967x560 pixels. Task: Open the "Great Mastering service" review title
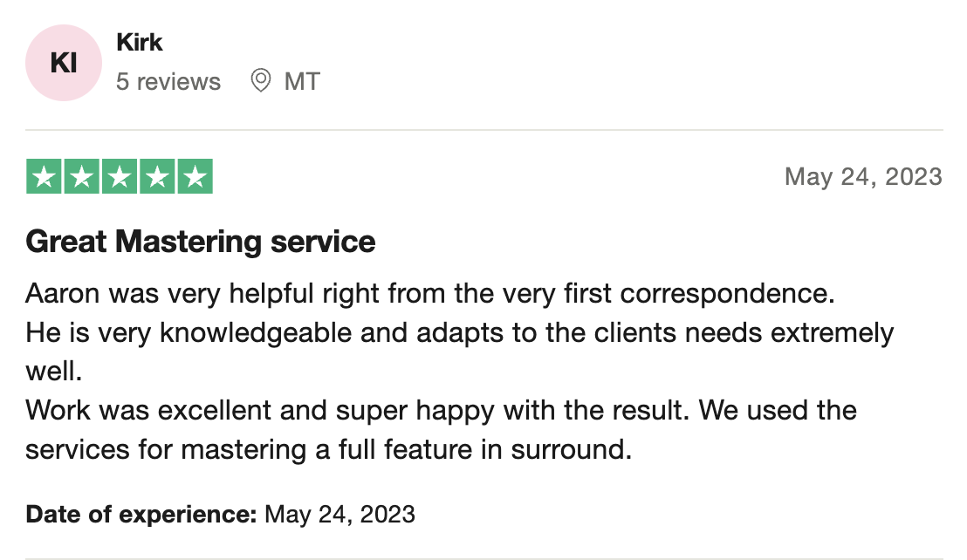(201, 241)
